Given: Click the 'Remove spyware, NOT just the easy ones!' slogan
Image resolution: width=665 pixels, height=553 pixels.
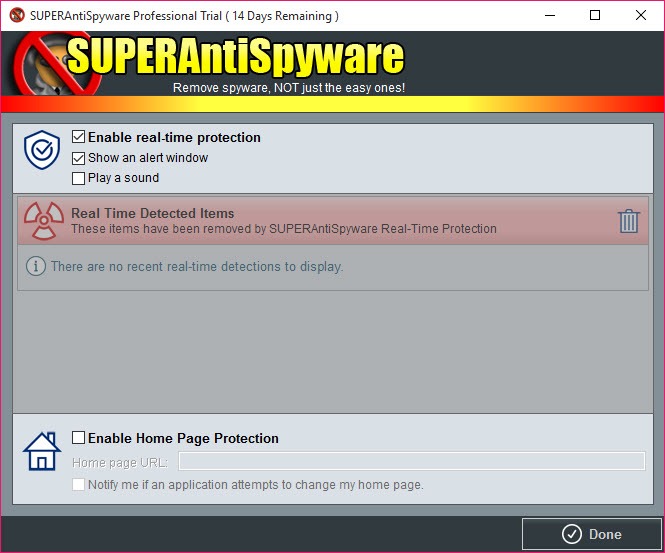Looking at the screenshot, I should (289, 88).
